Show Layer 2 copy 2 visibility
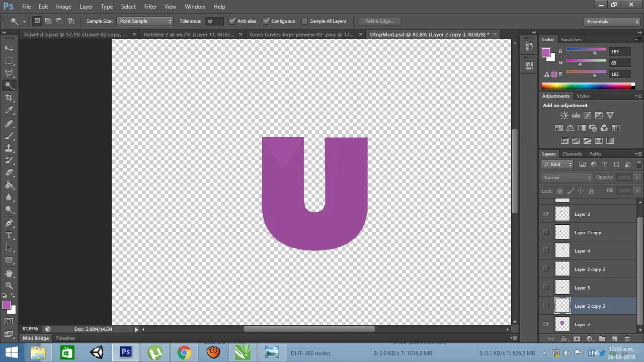Image resolution: width=644 pixels, height=362 pixels. point(546,269)
